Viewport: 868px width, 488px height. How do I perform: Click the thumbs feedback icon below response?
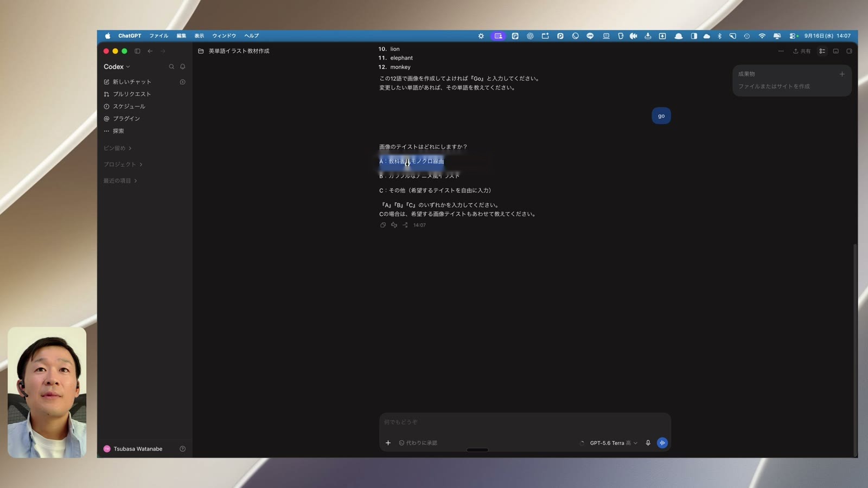394,225
